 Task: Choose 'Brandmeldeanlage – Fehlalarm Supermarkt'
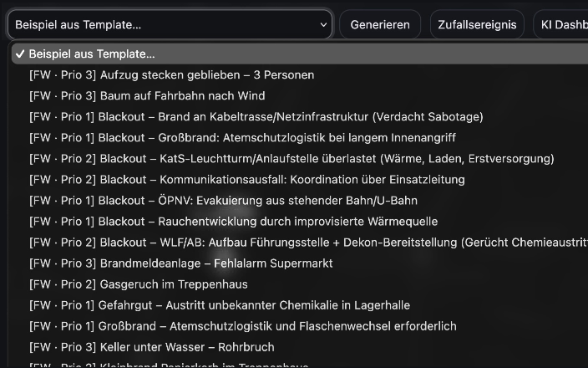click(x=180, y=263)
